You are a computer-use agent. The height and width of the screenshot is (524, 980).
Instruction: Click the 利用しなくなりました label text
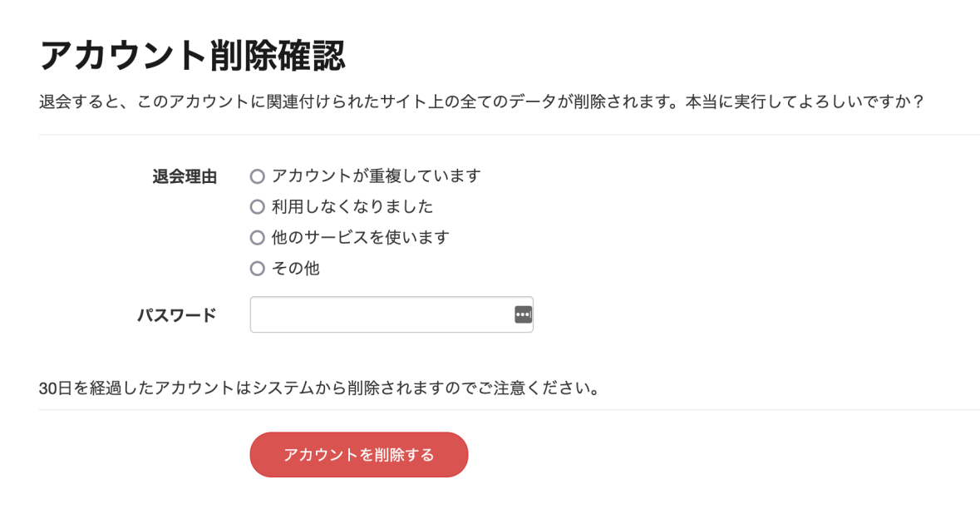coord(352,206)
